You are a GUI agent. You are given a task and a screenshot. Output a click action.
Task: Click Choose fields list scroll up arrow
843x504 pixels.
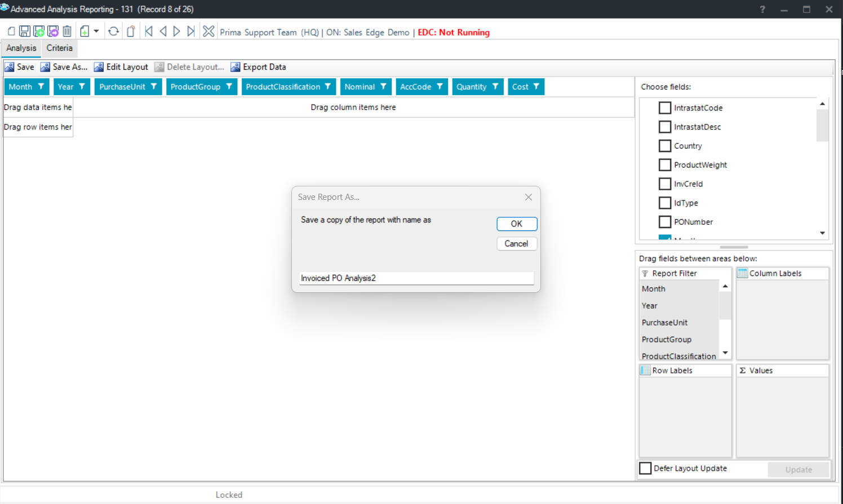click(x=823, y=104)
